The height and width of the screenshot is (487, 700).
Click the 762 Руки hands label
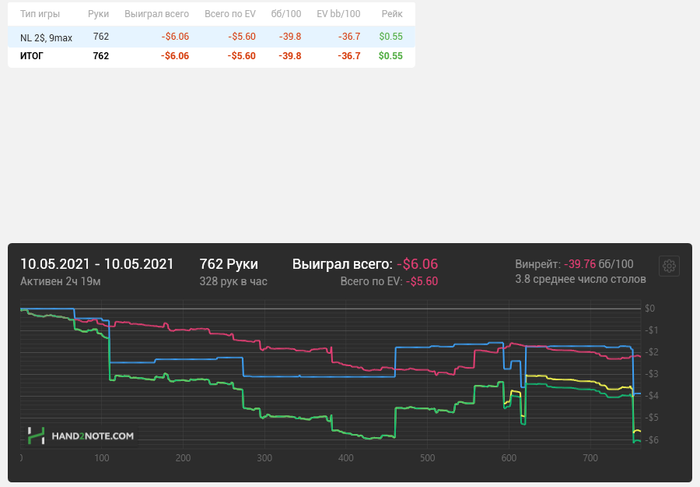(229, 264)
